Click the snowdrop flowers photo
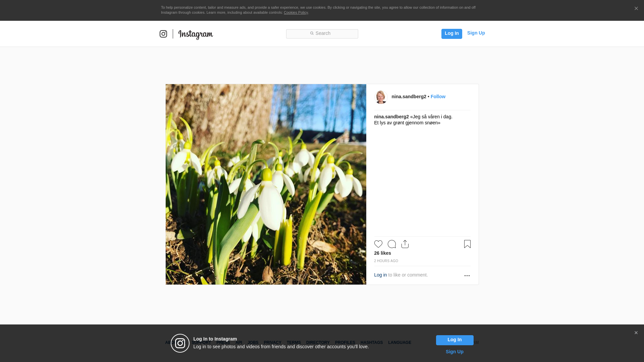This screenshot has width=644, height=362. click(266, 184)
